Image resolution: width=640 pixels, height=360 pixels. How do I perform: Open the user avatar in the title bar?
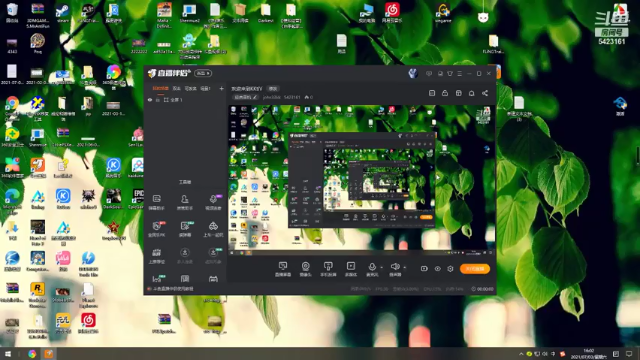413,73
